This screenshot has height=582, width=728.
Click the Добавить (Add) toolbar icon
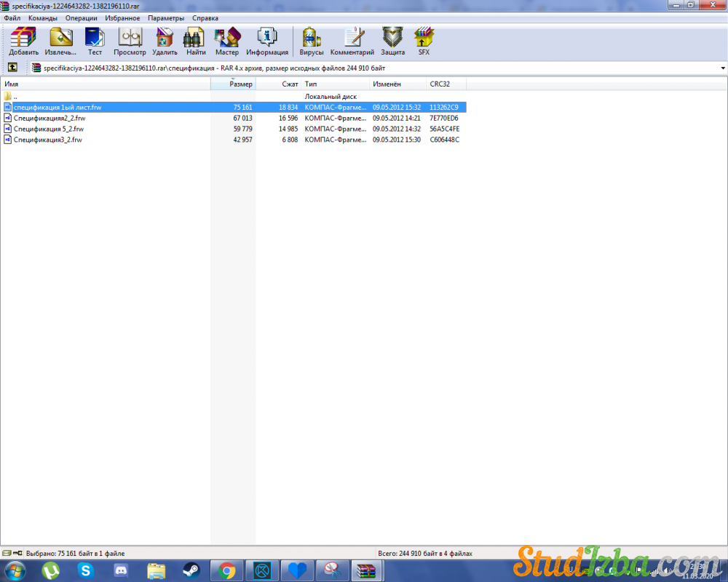click(23, 41)
